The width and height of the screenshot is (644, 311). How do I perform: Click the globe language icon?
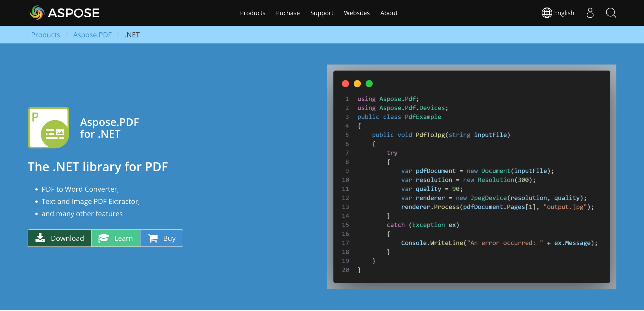(x=547, y=13)
